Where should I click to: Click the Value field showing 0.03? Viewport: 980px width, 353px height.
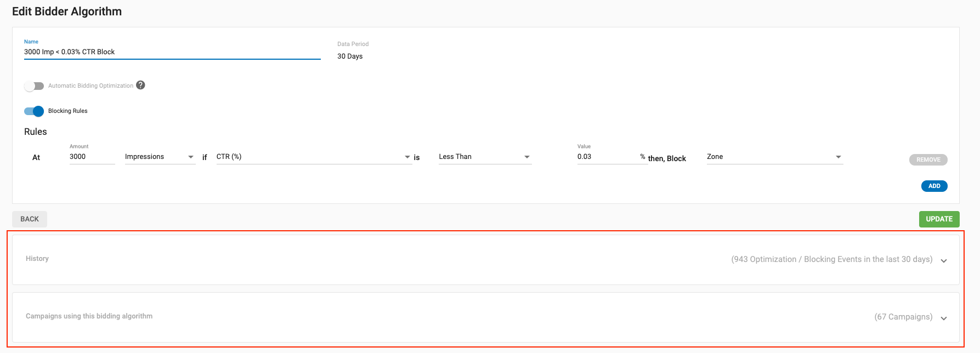(608, 157)
